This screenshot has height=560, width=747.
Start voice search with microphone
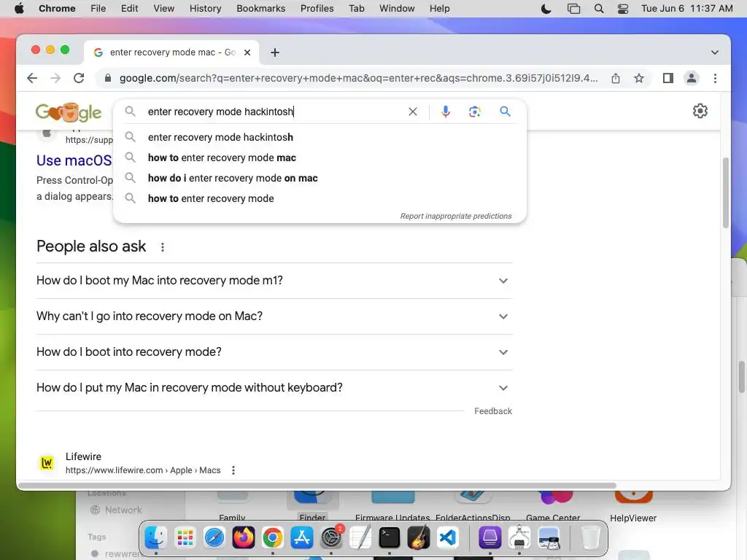click(446, 112)
